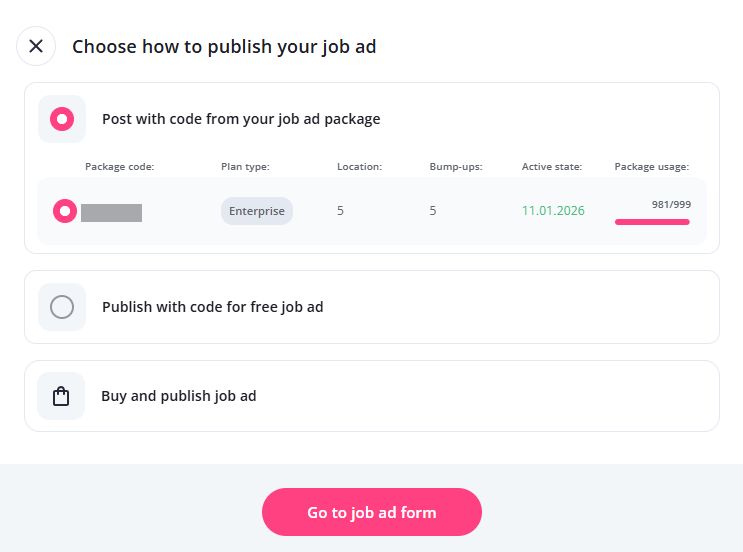
Task: Click the 'Bump-ups:' column header
Action: coord(456,166)
